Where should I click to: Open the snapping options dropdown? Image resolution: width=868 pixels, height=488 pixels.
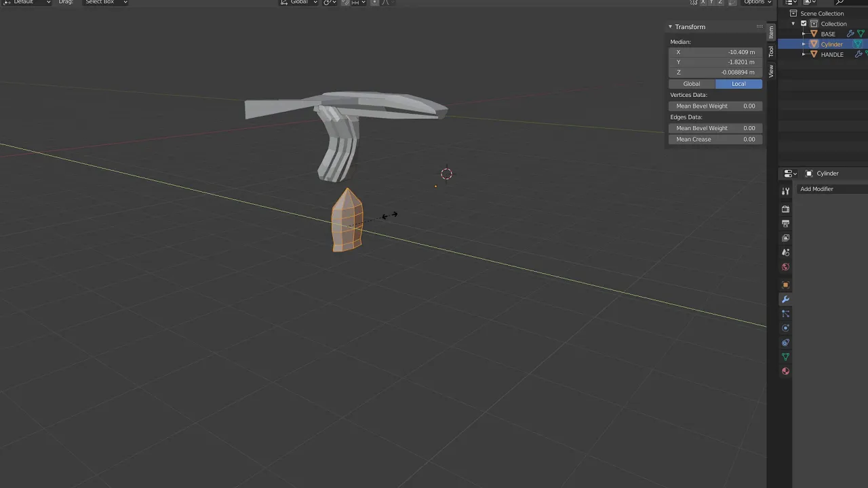pos(358,2)
